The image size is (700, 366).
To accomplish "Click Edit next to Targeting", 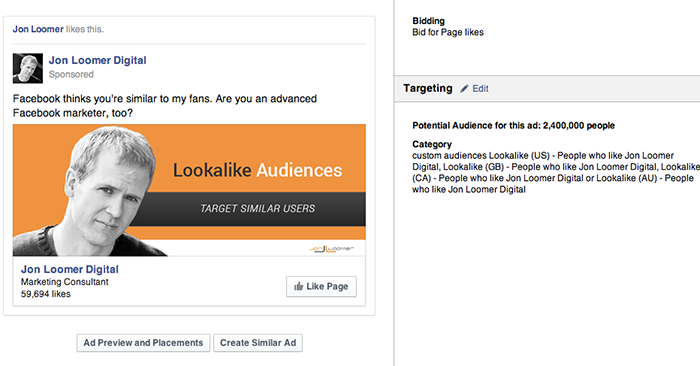I will tap(480, 89).
